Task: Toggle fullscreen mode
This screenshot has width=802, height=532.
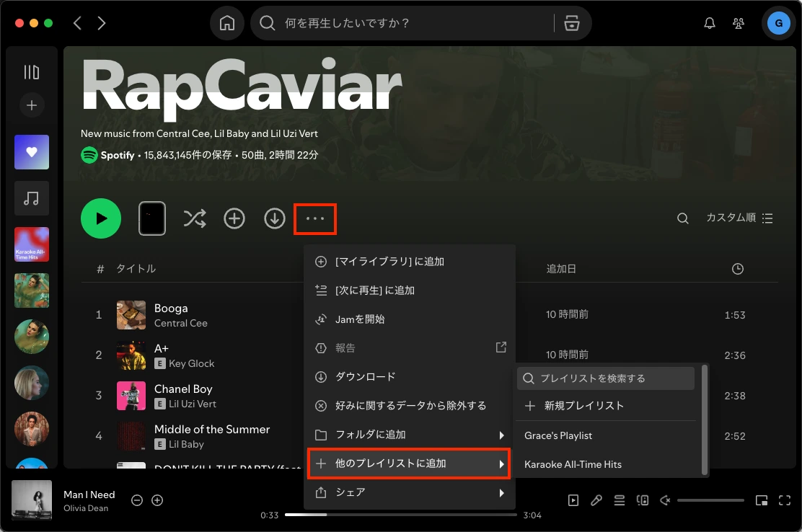Action: [x=784, y=500]
